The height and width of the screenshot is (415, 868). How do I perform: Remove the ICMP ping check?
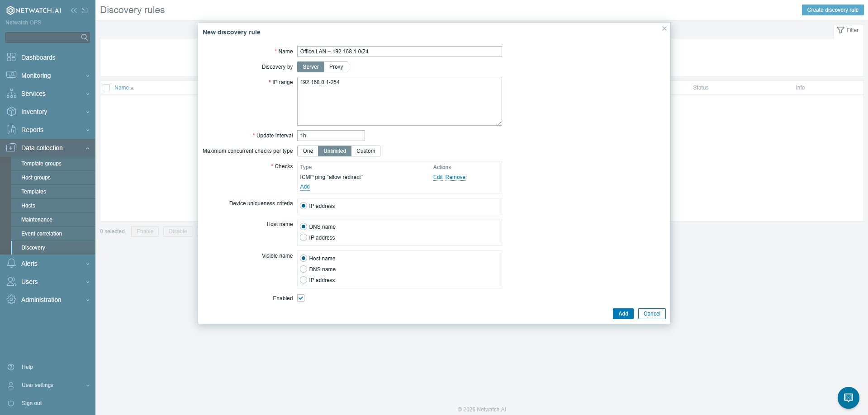pyautogui.click(x=455, y=177)
